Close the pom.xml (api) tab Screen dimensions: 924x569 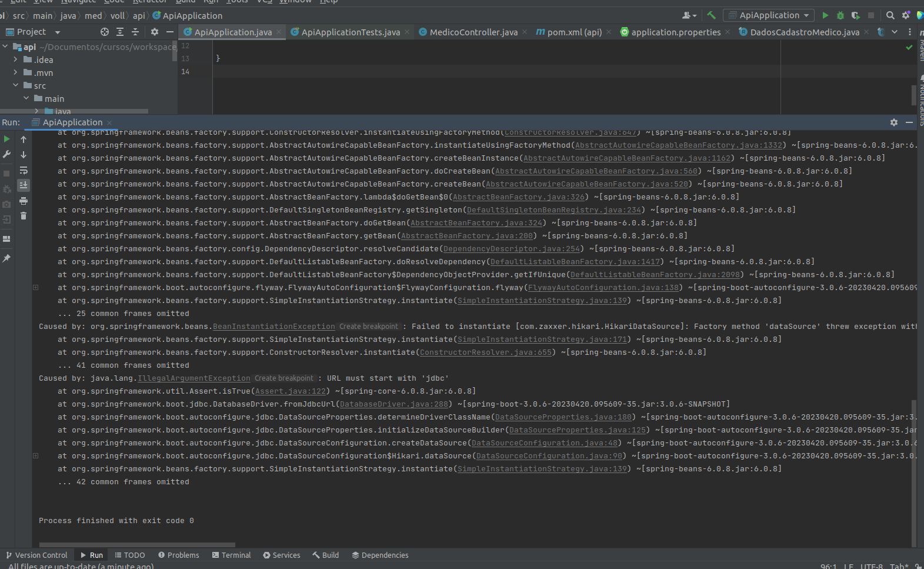[609, 32]
